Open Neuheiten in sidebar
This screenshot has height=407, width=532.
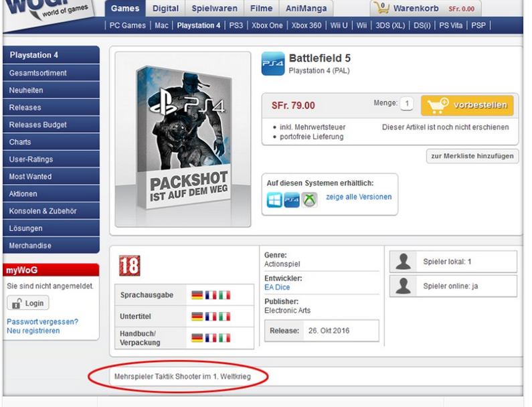coord(52,90)
